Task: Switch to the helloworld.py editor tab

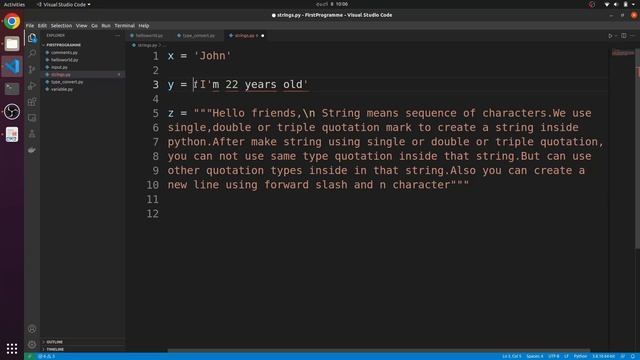Action: click(149, 36)
